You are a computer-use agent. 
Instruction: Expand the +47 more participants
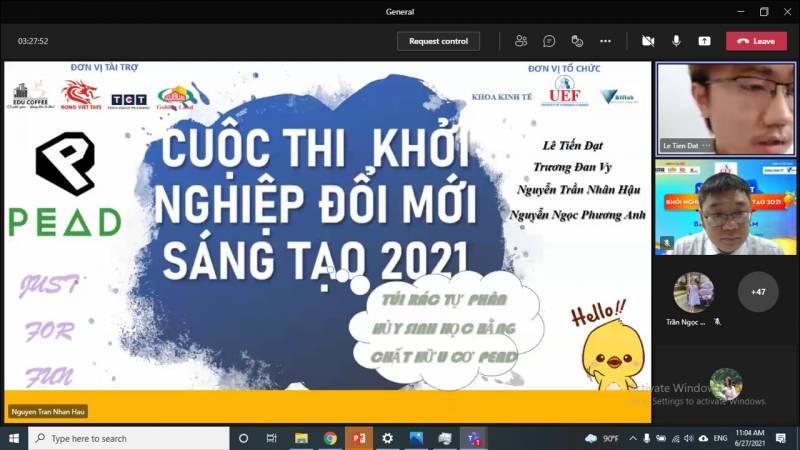pos(758,292)
